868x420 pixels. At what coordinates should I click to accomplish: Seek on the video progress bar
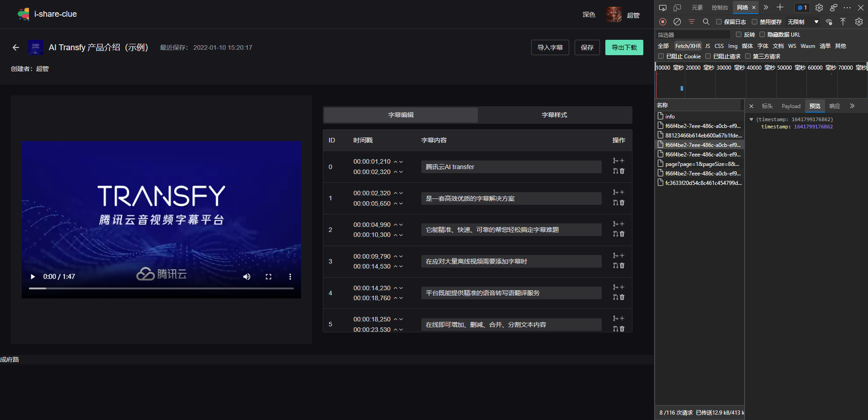coord(161,288)
